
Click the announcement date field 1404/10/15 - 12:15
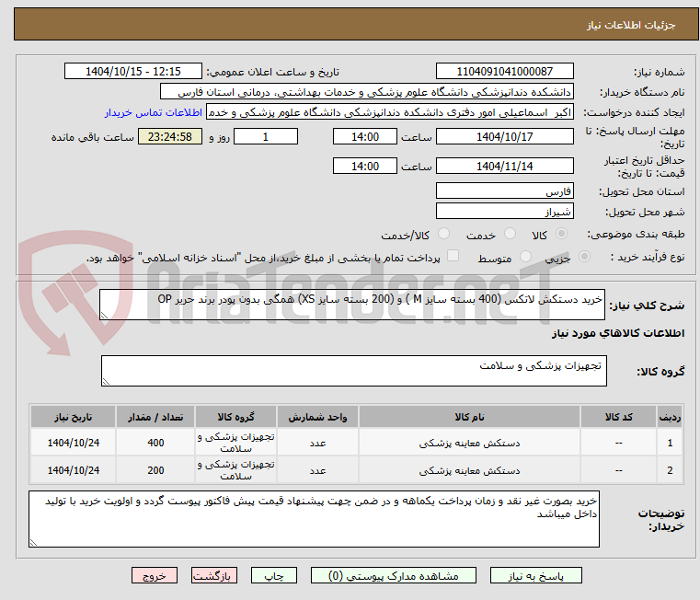click(133, 72)
